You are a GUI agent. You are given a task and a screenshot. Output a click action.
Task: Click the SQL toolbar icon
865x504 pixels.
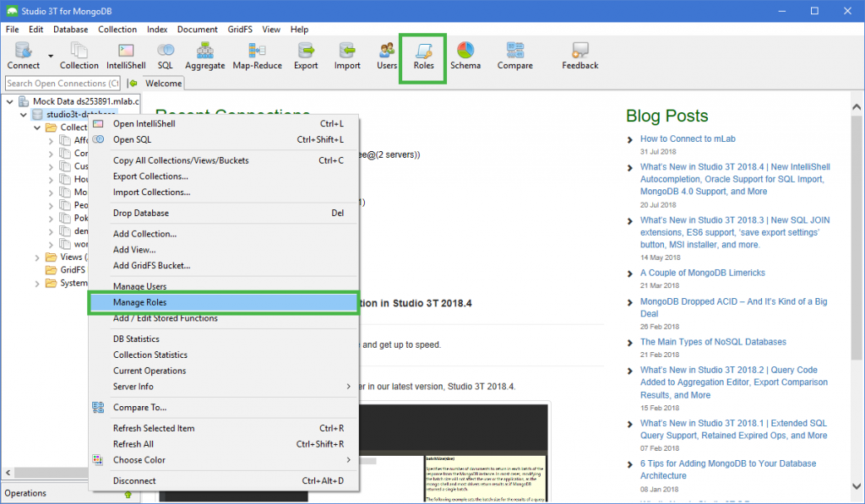click(165, 57)
